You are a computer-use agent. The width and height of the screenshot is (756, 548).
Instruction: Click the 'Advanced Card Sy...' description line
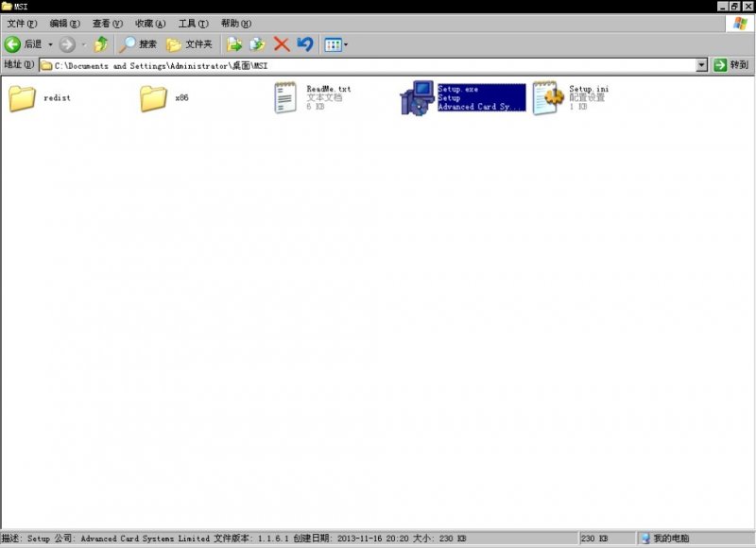[481, 107]
